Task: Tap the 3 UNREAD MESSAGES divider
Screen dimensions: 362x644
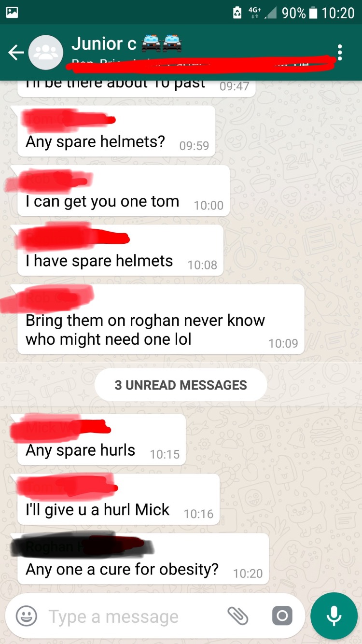Action: 181,385
